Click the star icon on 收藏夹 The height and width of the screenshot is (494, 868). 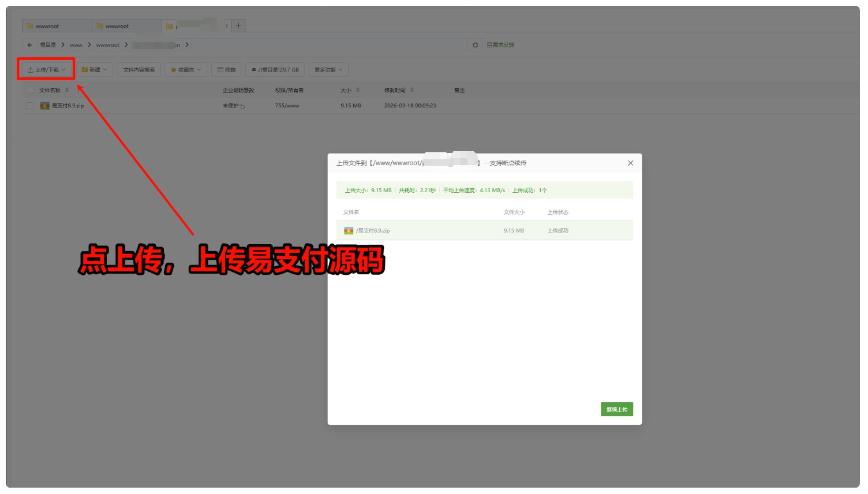coord(173,69)
